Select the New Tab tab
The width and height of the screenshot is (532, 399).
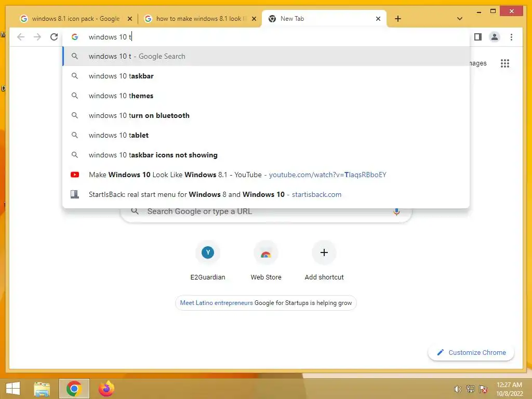pos(324,19)
